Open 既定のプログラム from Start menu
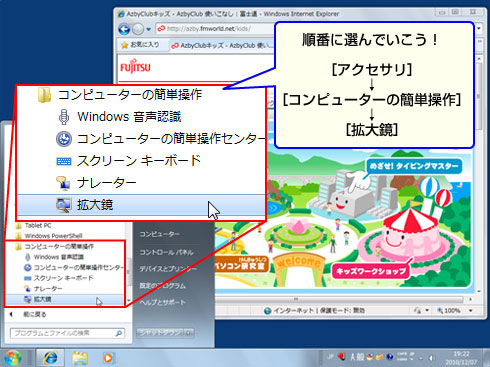 (162, 286)
